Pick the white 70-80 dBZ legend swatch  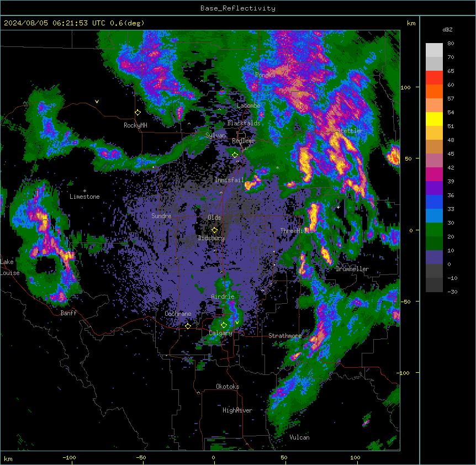point(434,50)
